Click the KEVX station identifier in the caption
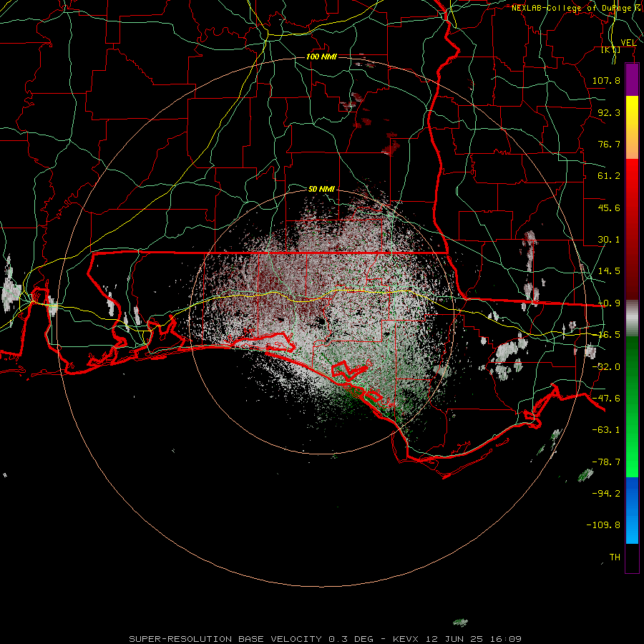644x644 pixels. point(407,639)
